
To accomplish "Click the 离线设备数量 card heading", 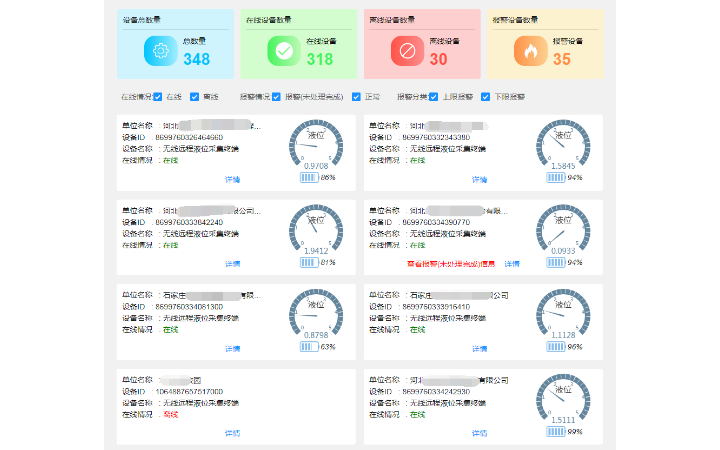I will 392,20.
